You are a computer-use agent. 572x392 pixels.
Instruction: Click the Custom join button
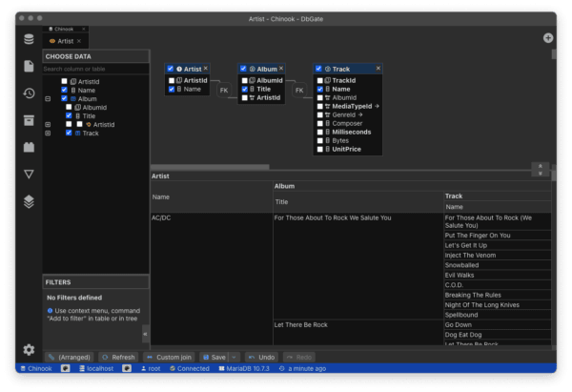click(x=169, y=357)
